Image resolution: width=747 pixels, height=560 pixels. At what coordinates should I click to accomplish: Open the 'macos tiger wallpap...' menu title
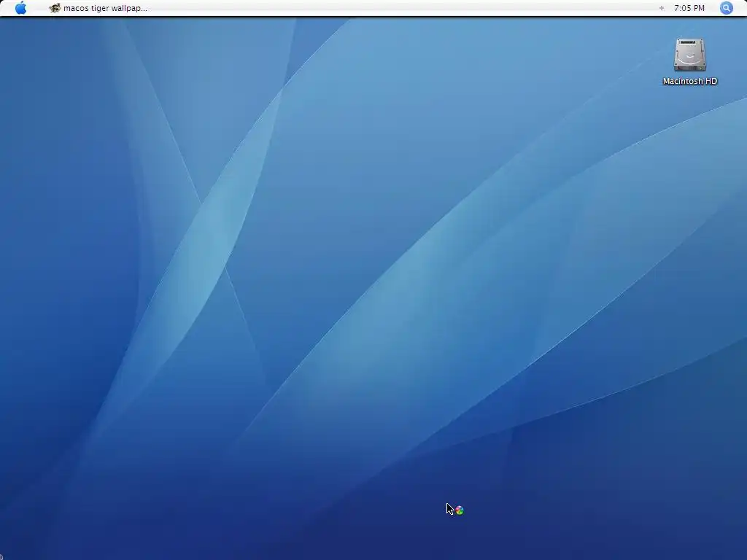[105, 8]
